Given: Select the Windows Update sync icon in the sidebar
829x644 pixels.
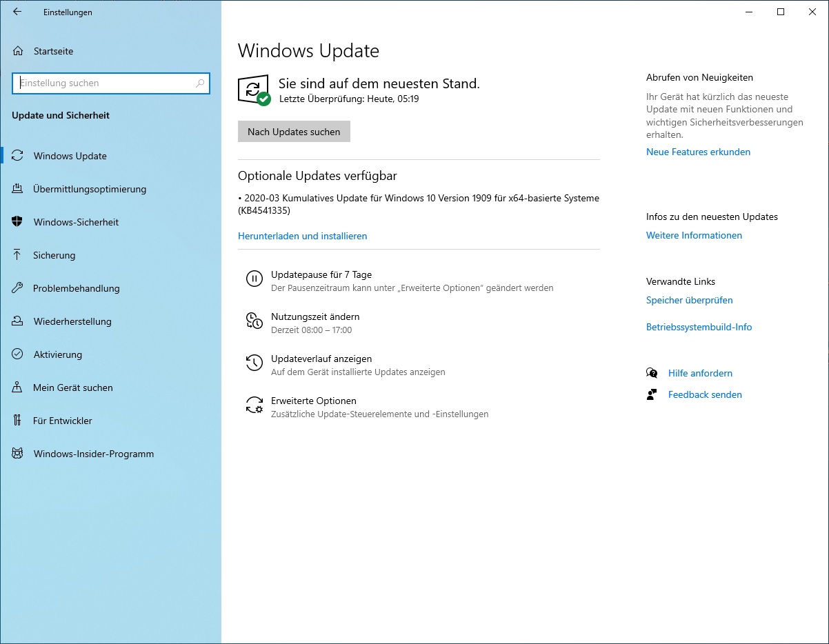Looking at the screenshot, I should point(18,156).
